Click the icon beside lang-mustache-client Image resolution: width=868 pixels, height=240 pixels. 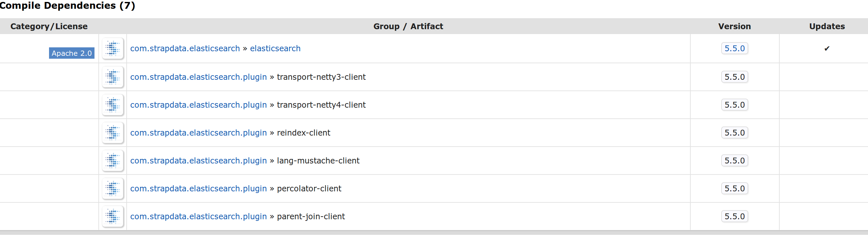(x=113, y=161)
